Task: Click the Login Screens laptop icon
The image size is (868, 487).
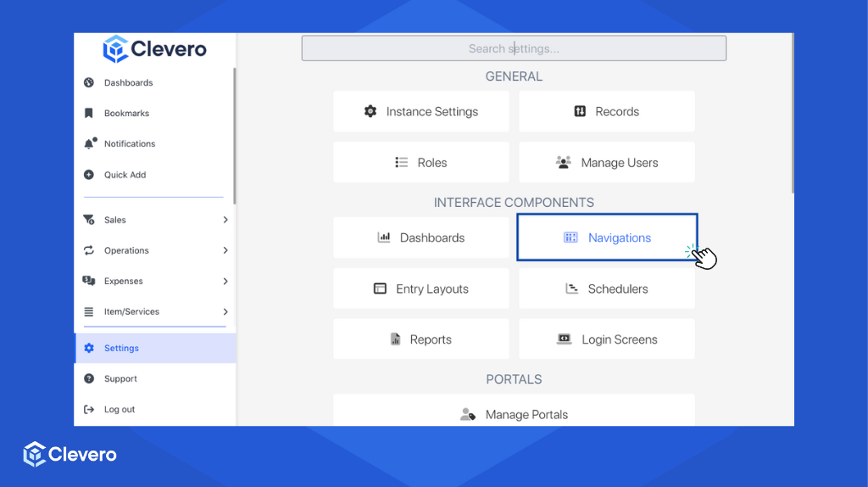Action: point(564,339)
